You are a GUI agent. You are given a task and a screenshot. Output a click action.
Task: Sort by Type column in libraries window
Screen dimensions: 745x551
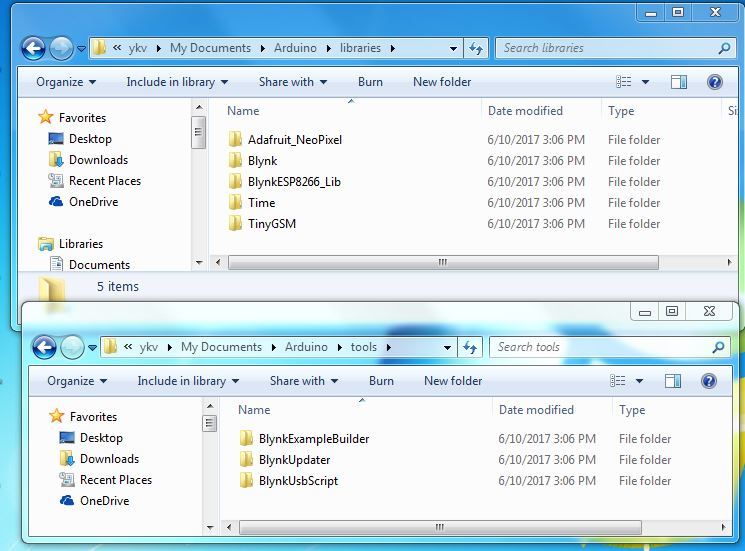[x=621, y=111]
